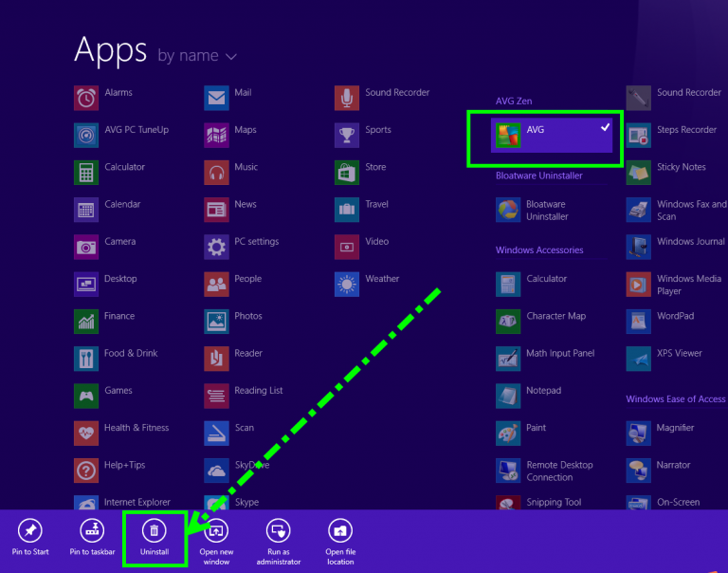This screenshot has height=573, width=728.
Task: Open the Desktop tile icon
Action: click(x=86, y=284)
